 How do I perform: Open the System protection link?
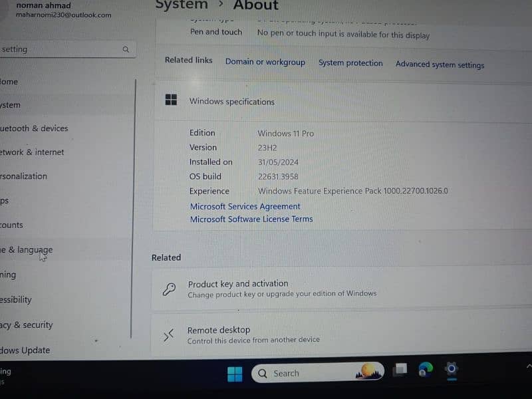point(350,63)
